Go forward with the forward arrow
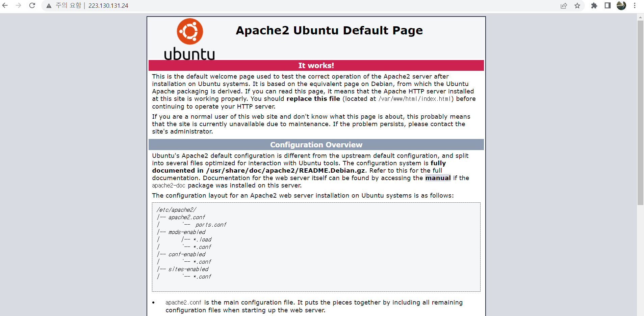This screenshot has width=644, height=316. click(19, 5)
